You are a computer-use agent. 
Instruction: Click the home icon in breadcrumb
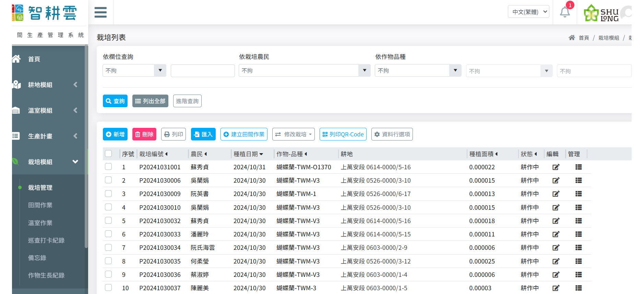pyautogui.click(x=572, y=38)
